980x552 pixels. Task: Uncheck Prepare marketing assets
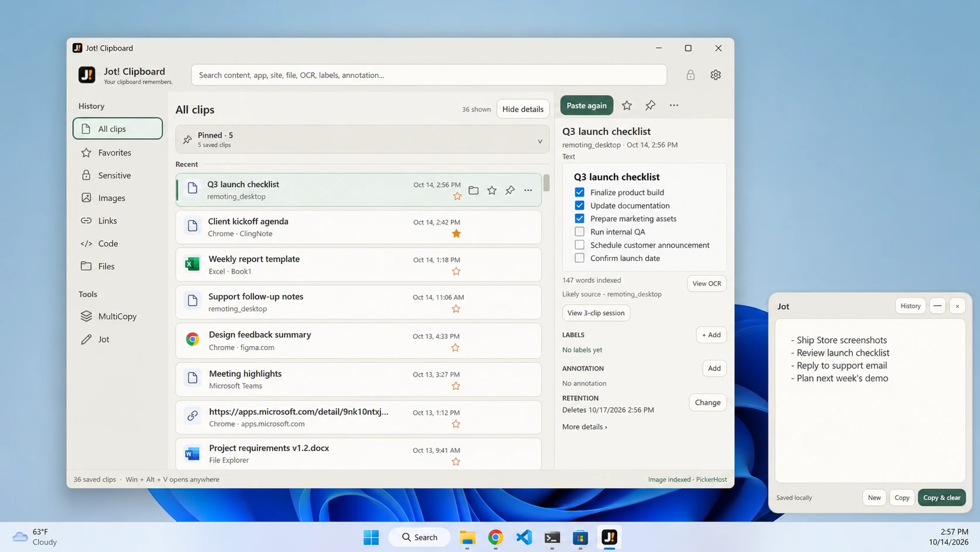580,218
